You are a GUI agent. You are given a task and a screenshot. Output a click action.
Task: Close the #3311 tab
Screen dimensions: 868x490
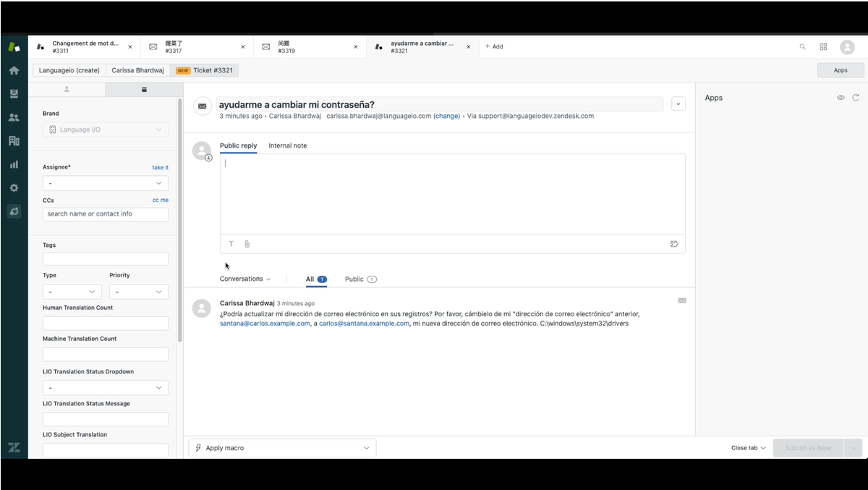[x=130, y=46]
